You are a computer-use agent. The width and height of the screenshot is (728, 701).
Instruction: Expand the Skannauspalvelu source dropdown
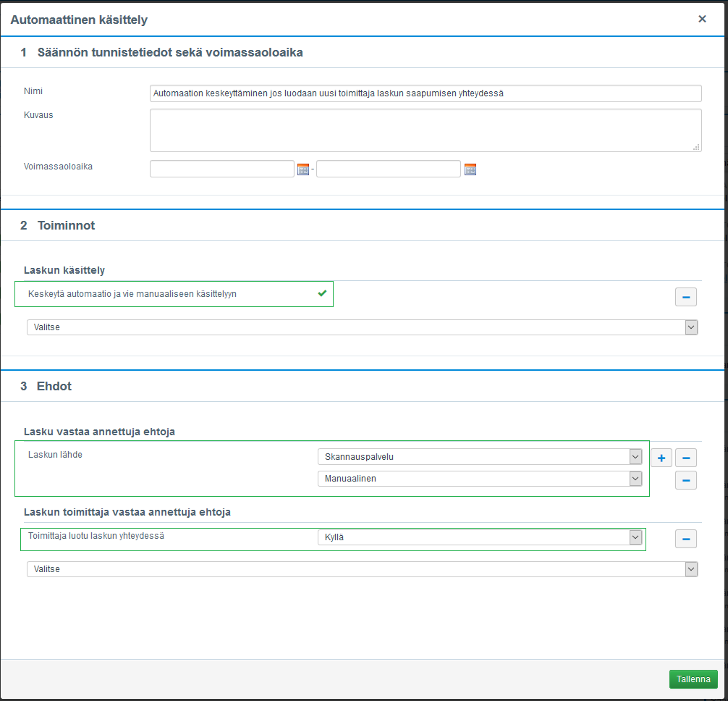tap(480, 457)
